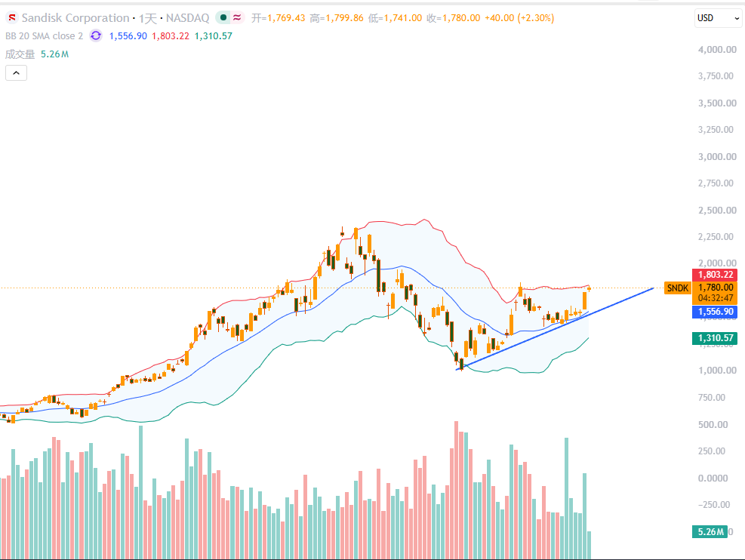The height and width of the screenshot is (560, 745).
Task: Click the high price 高=1,799.86 value
Action: tap(337, 18)
